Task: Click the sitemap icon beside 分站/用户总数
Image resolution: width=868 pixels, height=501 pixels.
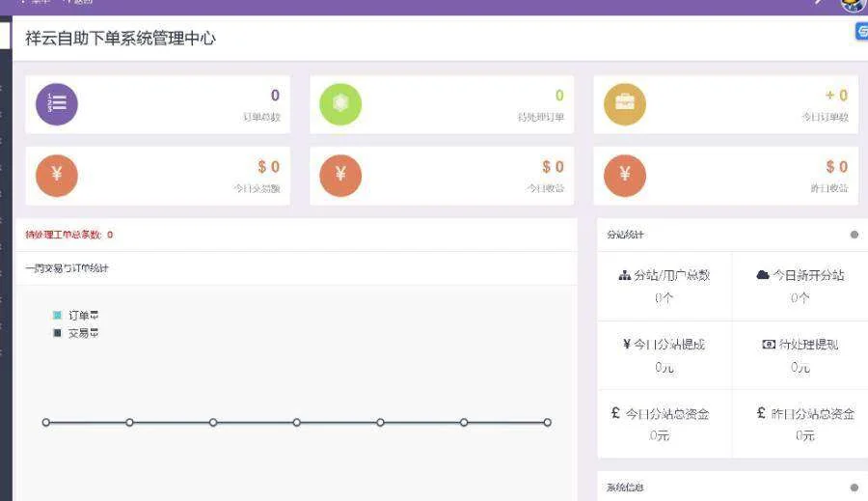Action: click(624, 275)
